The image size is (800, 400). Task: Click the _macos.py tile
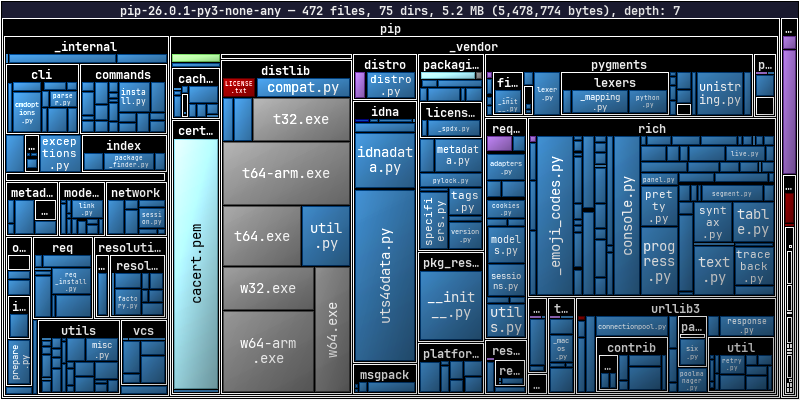click(x=561, y=348)
